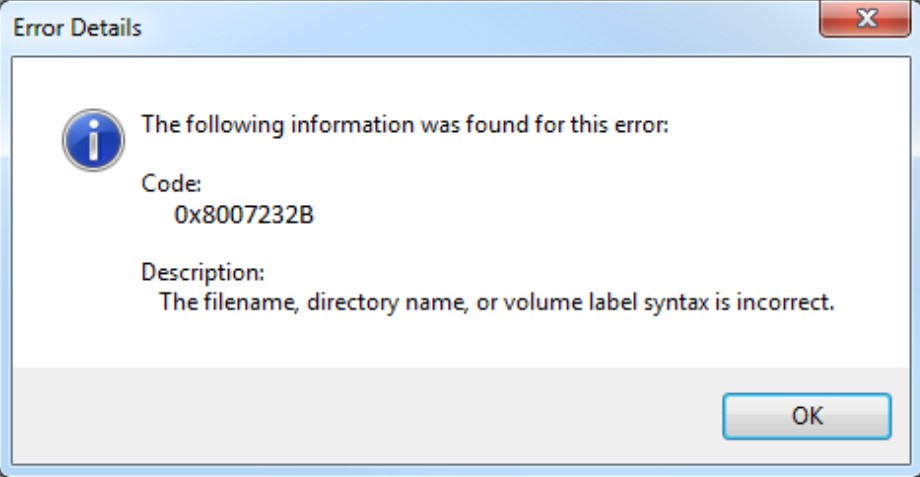Click the OK button
This screenshot has width=920, height=477.
pyautogui.click(x=807, y=416)
